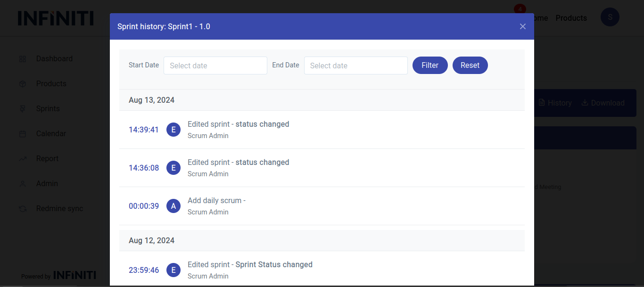Click the A badge for Add daily scrum
This screenshot has height=287, width=644.
pyautogui.click(x=173, y=206)
